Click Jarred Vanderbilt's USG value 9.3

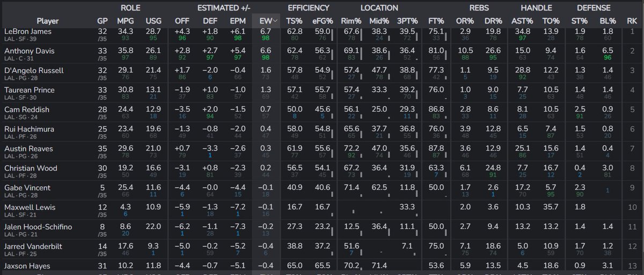(153, 247)
